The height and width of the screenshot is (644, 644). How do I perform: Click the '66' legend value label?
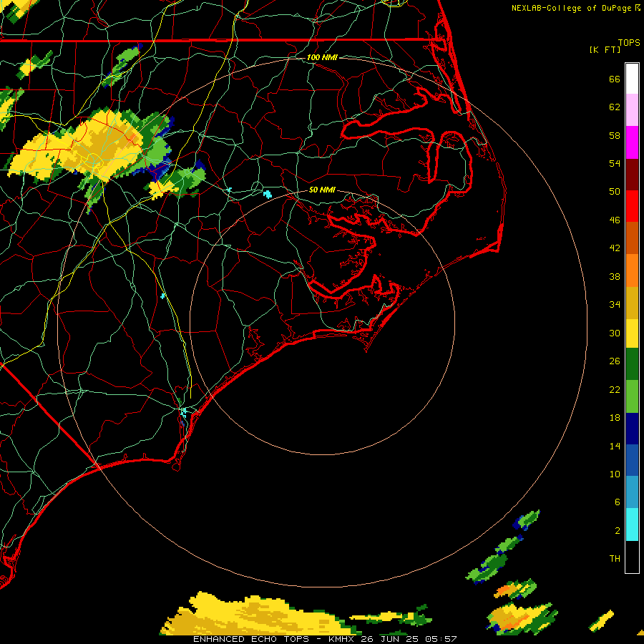click(x=615, y=79)
